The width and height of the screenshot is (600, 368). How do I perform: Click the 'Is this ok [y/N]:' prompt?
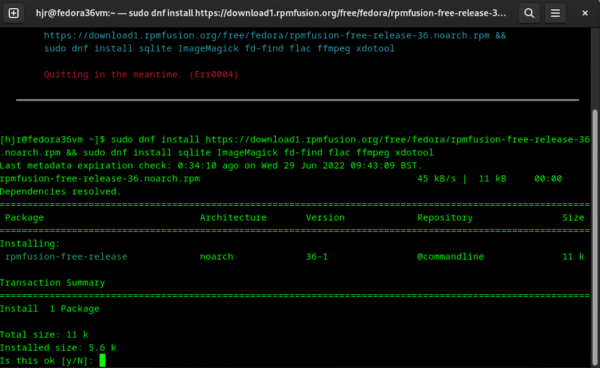click(x=47, y=361)
